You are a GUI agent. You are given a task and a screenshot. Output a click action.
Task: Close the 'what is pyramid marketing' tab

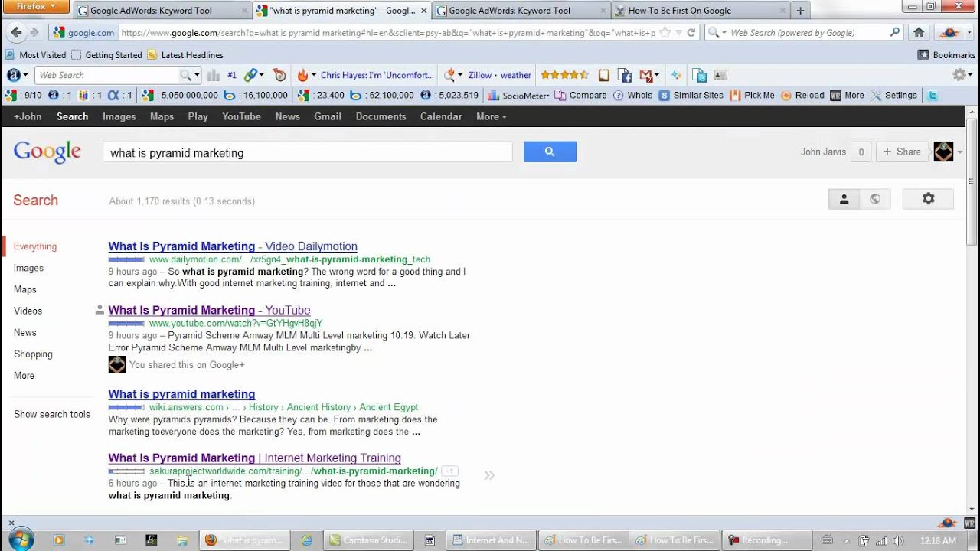(423, 11)
